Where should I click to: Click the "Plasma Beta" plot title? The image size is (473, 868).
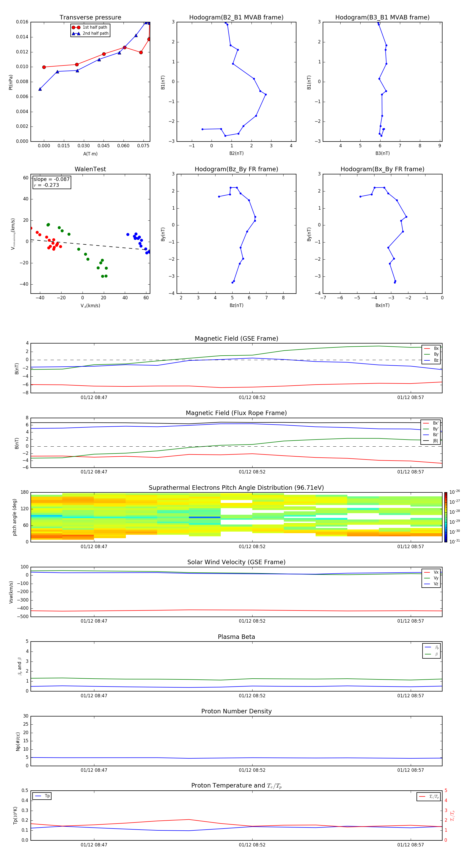pyautogui.click(x=236, y=637)
